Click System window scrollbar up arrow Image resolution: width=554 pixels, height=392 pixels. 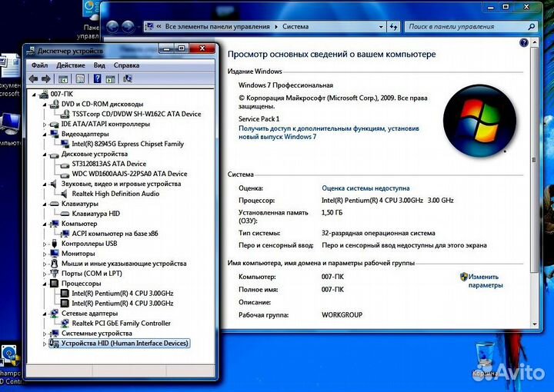[534, 42]
